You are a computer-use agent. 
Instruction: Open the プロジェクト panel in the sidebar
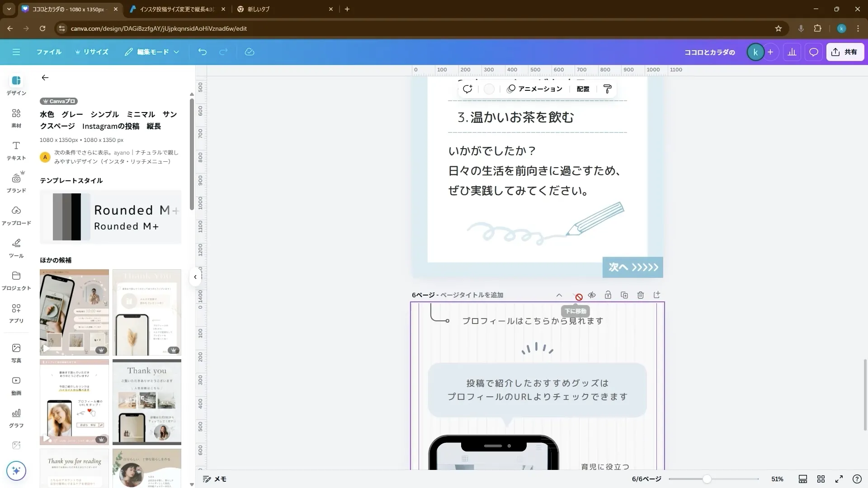16,281
